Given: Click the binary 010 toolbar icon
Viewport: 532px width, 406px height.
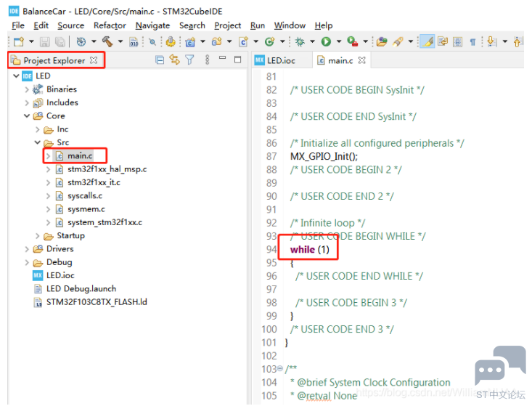Looking at the screenshot, I should click(x=134, y=41).
